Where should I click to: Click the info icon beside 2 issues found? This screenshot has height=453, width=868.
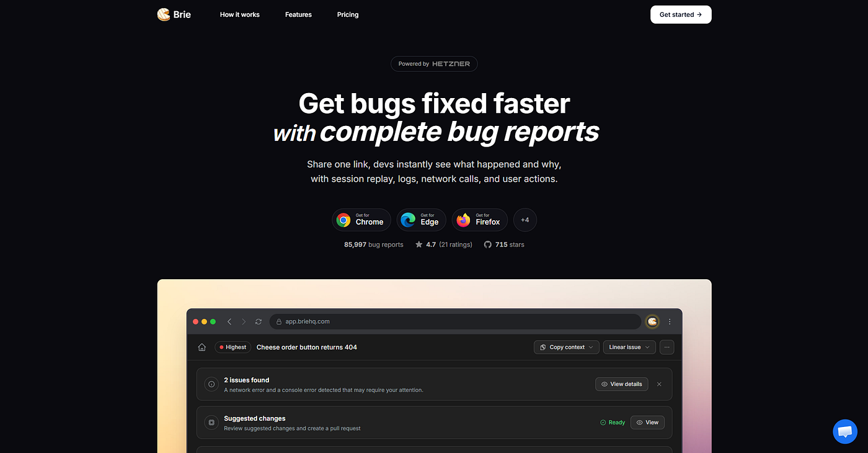tap(211, 385)
